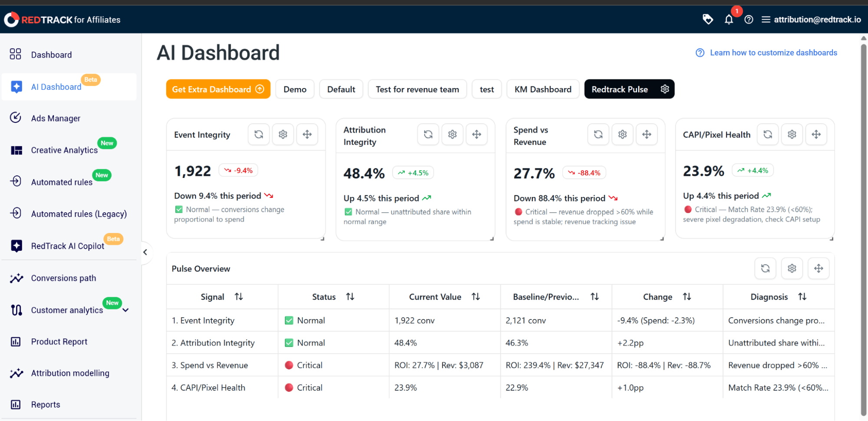Open the offers tag icon in header
The image size is (868, 421).
point(708,19)
